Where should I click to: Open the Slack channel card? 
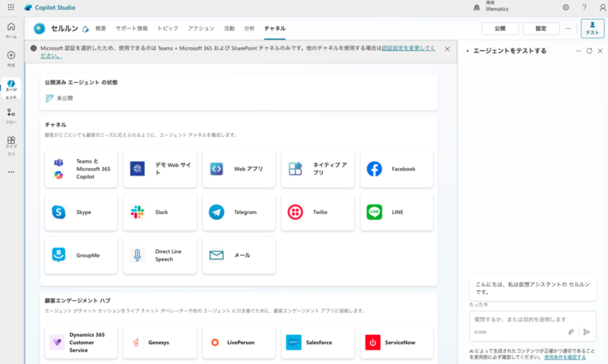pyautogui.click(x=160, y=212)
